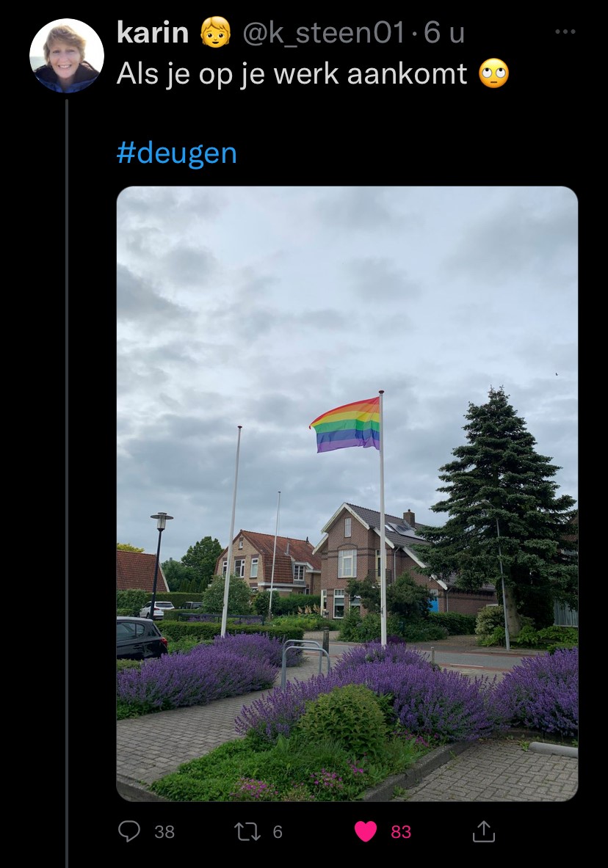Open the @k_steen01 handle
This screenshot has height=868, width=608.
323,33
